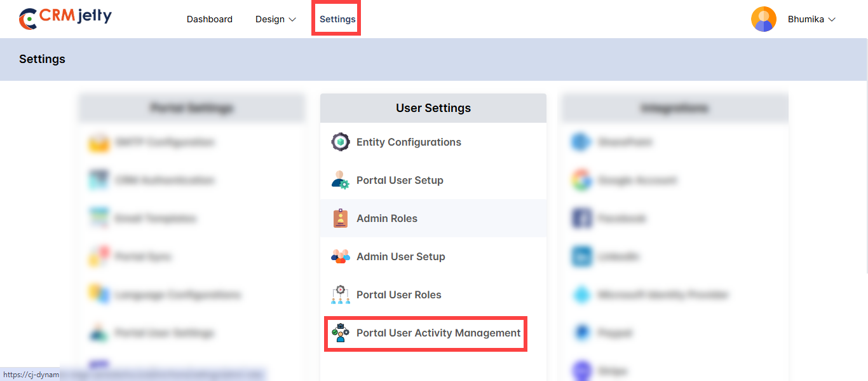The height and width of the screenshot is (381, 868).
Task: Expand the Design dropdown menu
Action: [275, 19]
